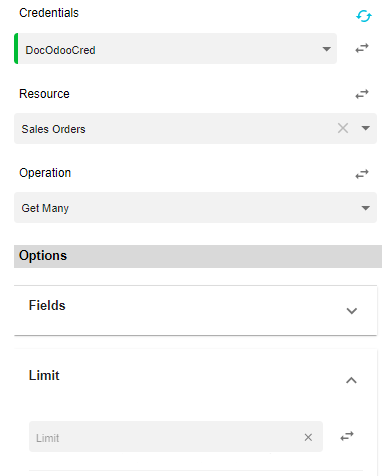Image resolution: width=392 pixels, height=476 pixels.
Task: Select the DocOdooCred credentials field
Action: click(x=175, y=48)
